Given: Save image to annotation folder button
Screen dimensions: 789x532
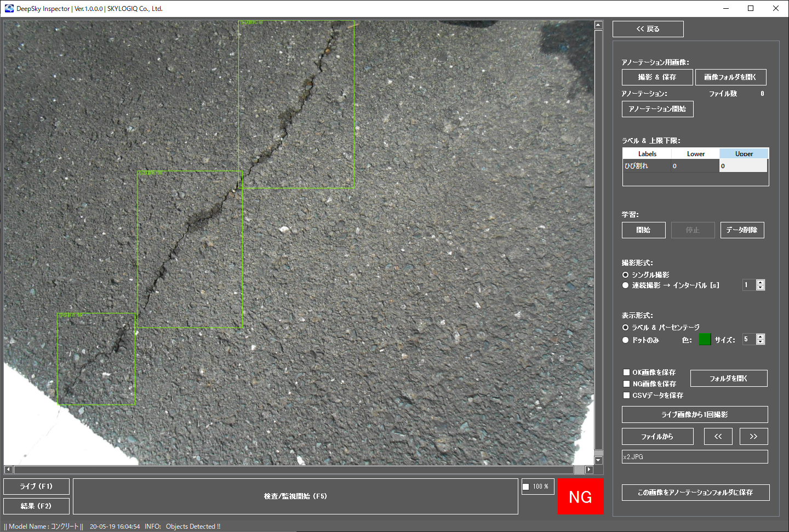Looking at the screenshot, I should pos(695,493).
